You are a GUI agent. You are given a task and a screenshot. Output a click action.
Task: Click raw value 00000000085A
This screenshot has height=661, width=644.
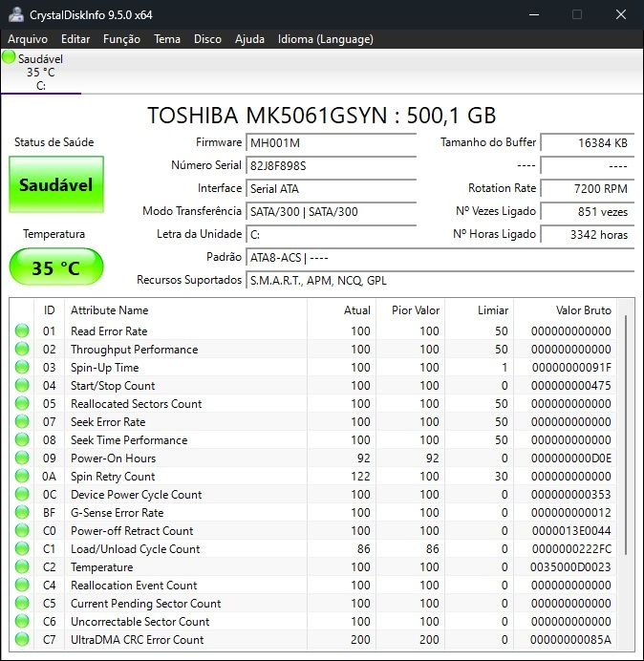tap(570, 639)
